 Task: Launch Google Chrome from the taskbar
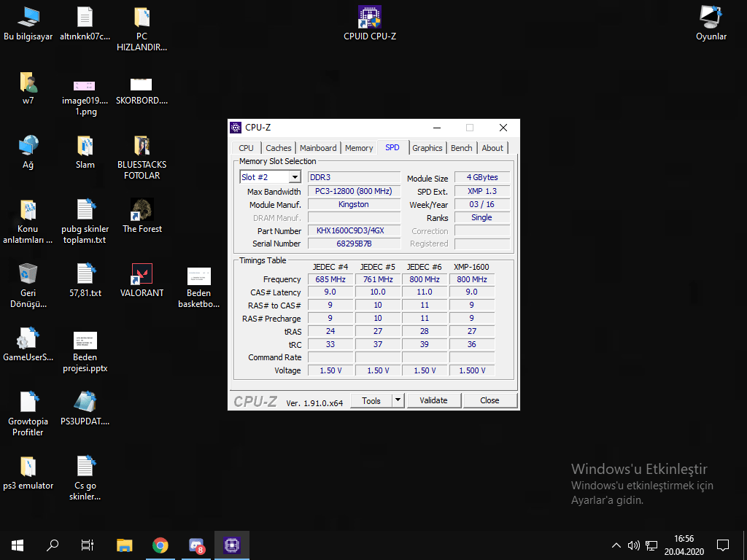(x=160, y=545)
